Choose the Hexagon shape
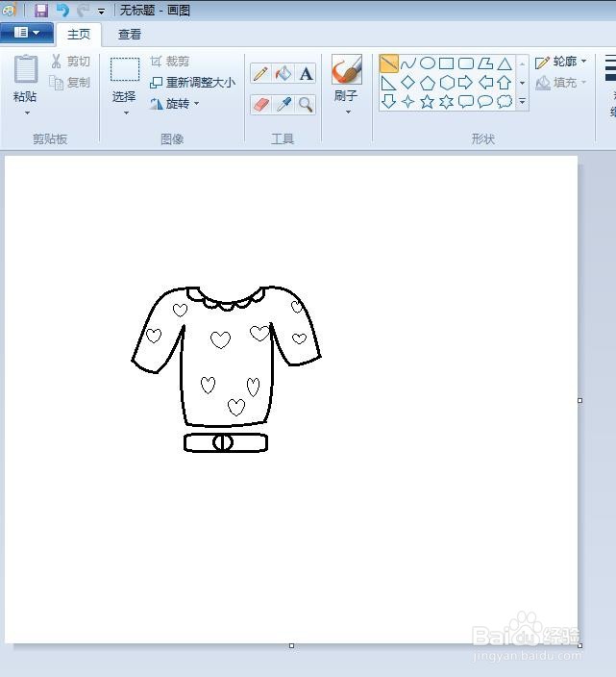The height and width of the screenshot is (677, 616). pyautogui.click(x=447, y=83)
